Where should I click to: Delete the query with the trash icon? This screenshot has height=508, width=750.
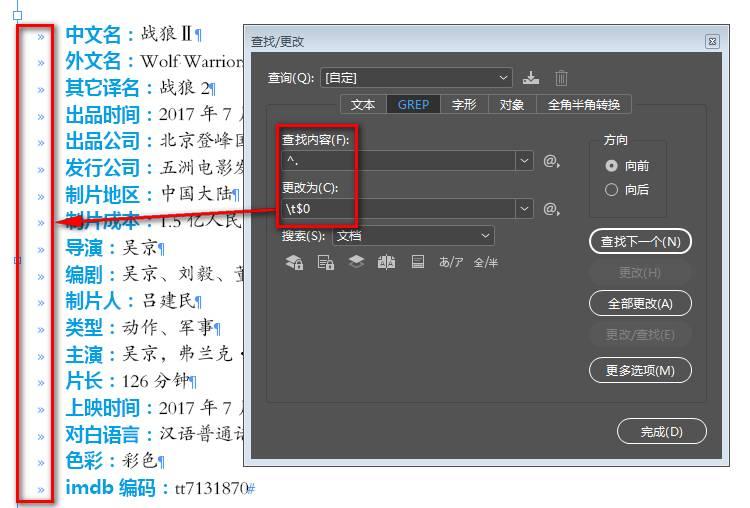point(561,77)
